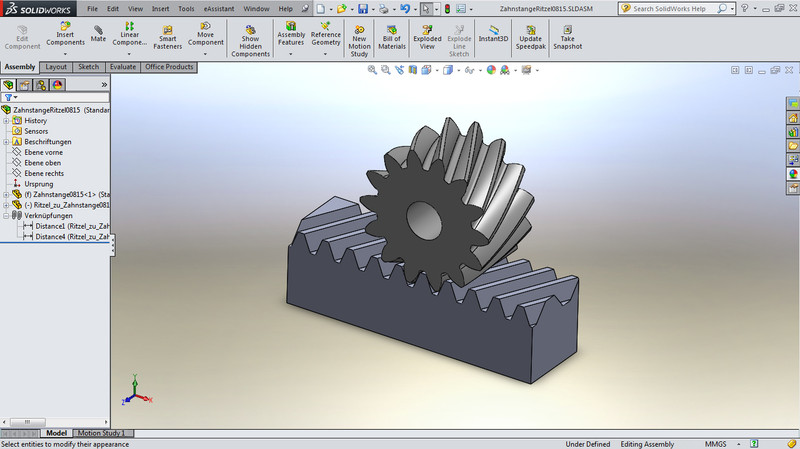800x449 pixels.
Task: Toggle the rebuild traffic light icon
Action: click(448, 8)
